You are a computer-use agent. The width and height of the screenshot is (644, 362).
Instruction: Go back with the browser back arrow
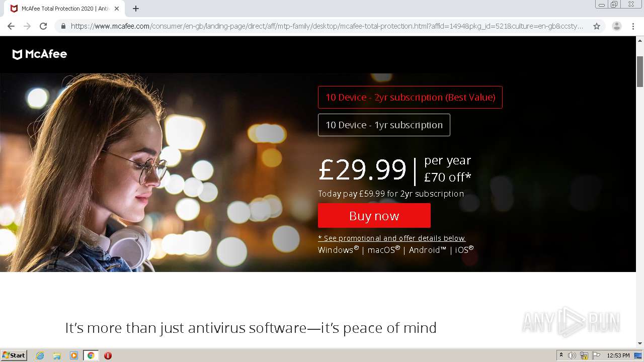tap(11, 26)
